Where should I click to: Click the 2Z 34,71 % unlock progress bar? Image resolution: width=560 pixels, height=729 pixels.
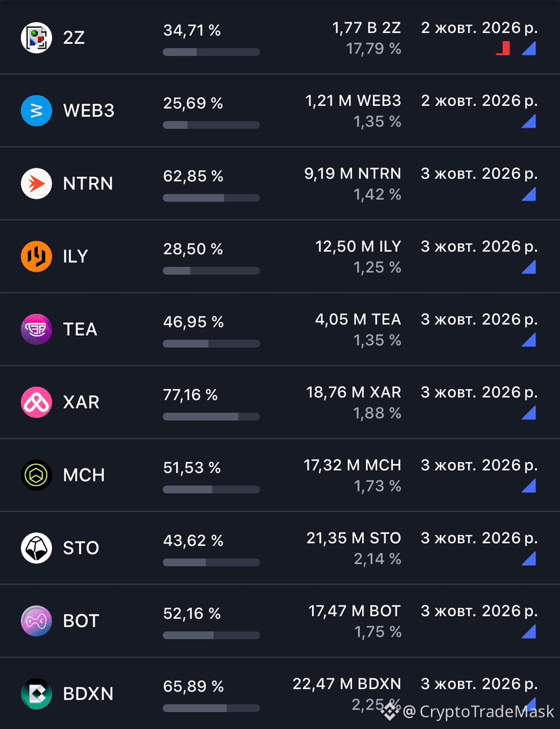211,52
